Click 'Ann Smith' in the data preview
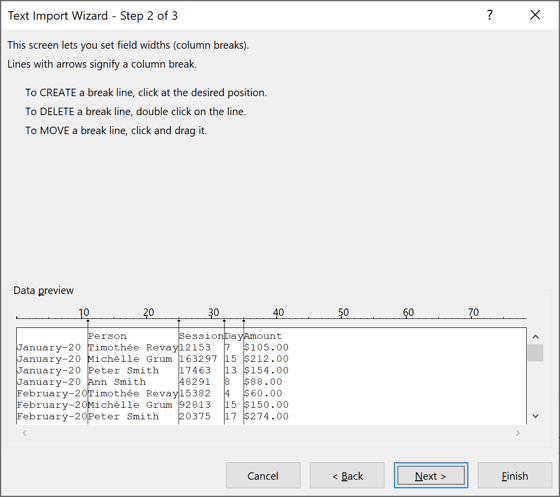This screenshot has height=497, width=560. pos(117,382)
